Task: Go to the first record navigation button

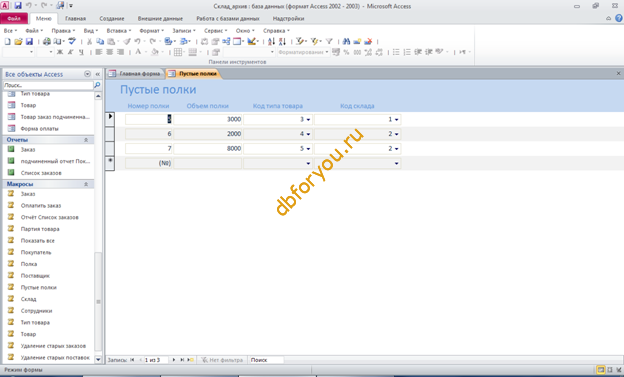Action: pyautogui.click(x=132, y=360)
